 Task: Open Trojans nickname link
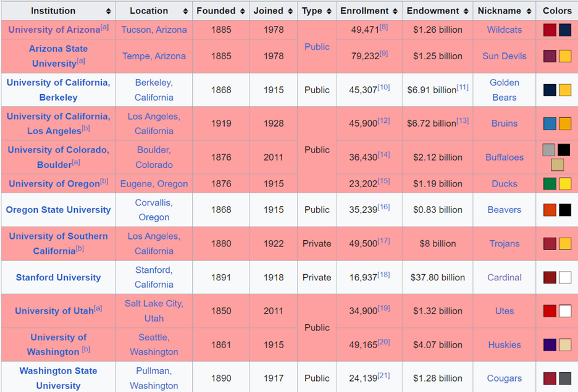click(x=505, y=243)
